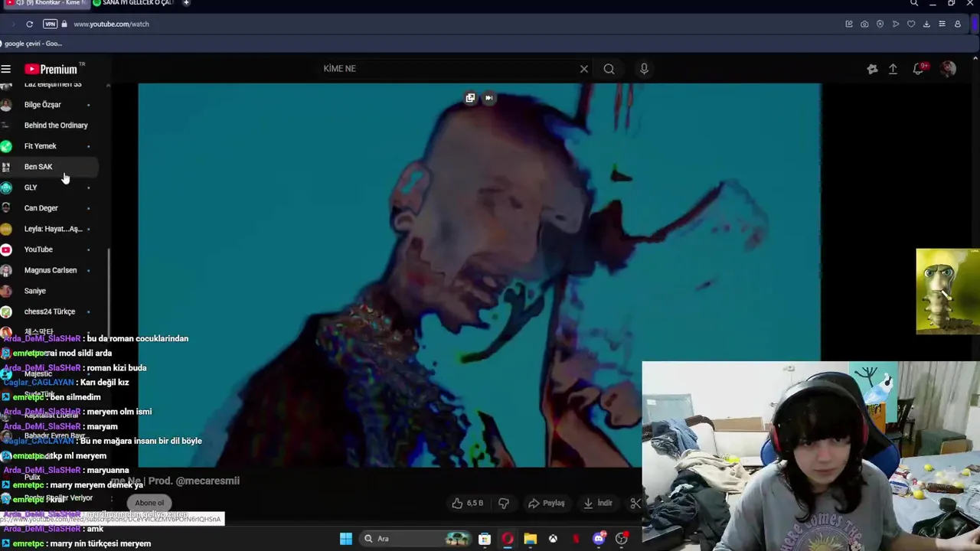
Task: Open GLY channel in subscriptions
Action: pyautogui.click(x=49, y=187)
